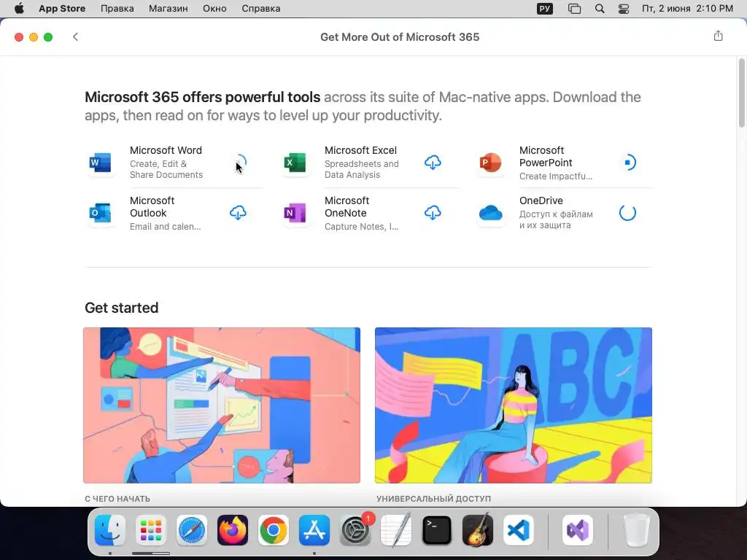Open the Microsoft OneNote title link
The width and height of the screenshot is (747, 560).
347,206
